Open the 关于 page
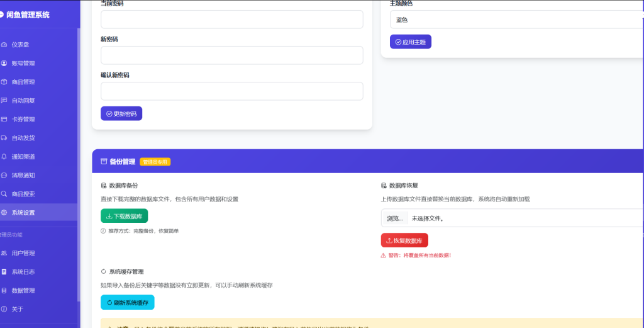 tap(38, 308)
